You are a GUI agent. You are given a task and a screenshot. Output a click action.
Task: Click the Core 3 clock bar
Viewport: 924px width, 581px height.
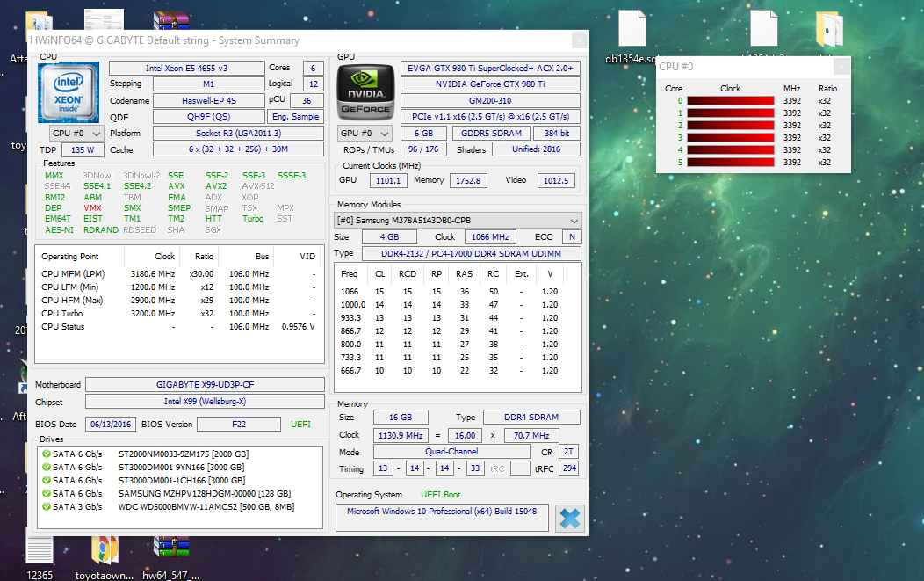pos(731,137)
